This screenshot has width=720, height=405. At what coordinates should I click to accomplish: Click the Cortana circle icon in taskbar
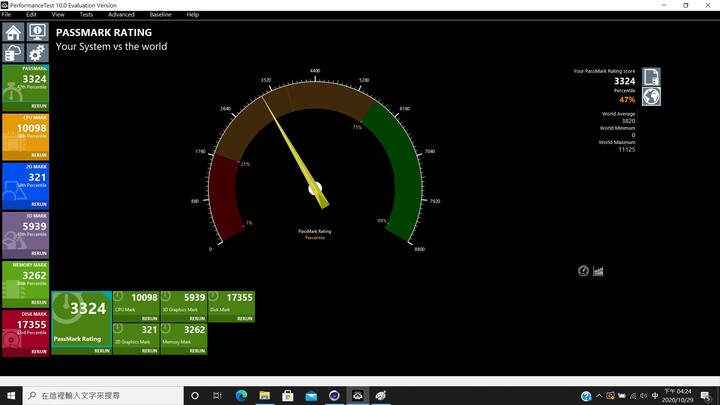[x=195, y=395]
